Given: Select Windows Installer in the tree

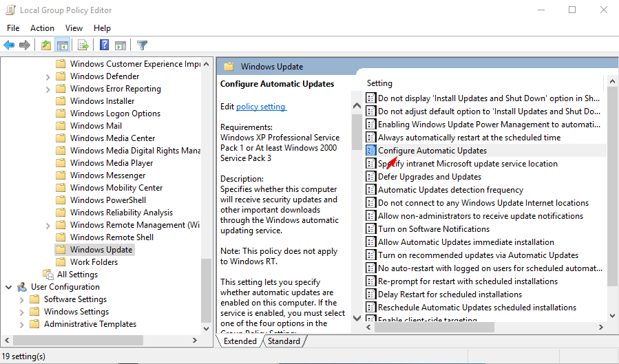Looking at the screenshot, I should click(x=102, y=101).
